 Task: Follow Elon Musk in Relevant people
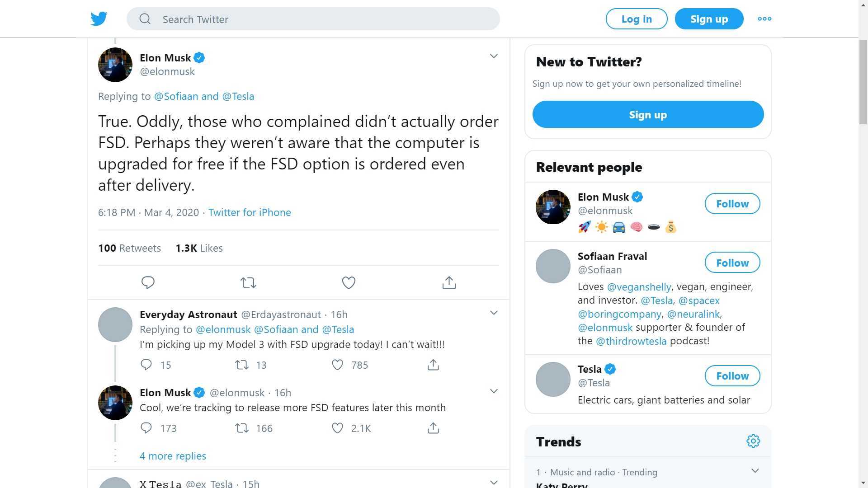[x=732, y=204]
